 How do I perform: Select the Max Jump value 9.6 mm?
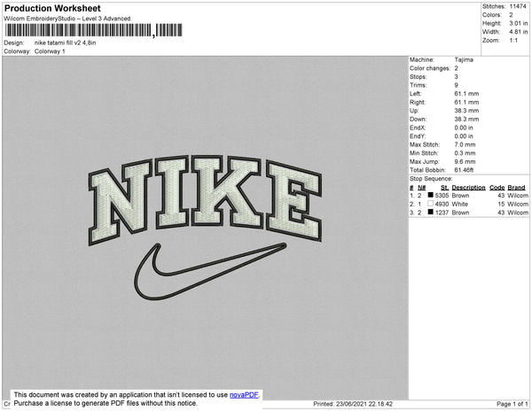[465, 161]
